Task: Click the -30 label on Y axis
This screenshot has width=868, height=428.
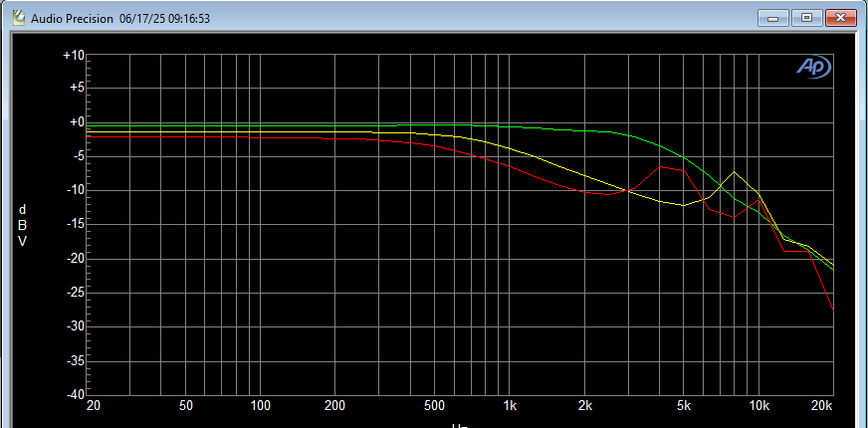Action: [x=75, y=327]
